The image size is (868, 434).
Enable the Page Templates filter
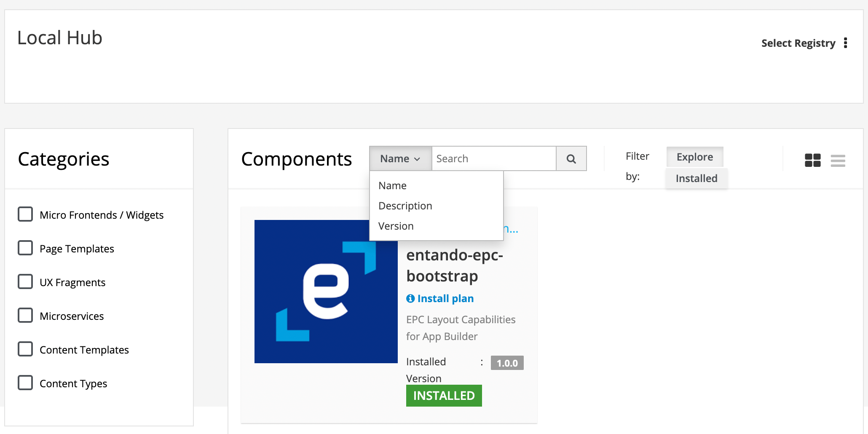25,248
